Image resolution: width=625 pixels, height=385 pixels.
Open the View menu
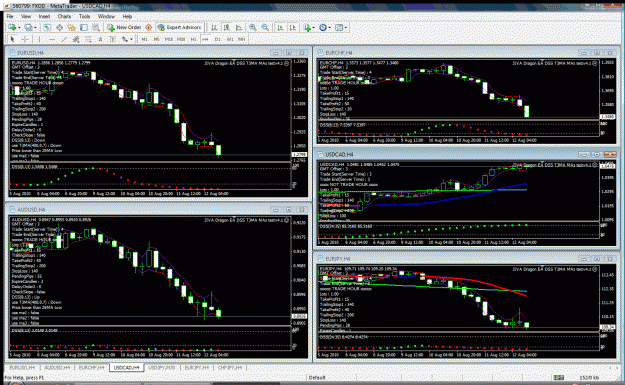pos(26,16)
